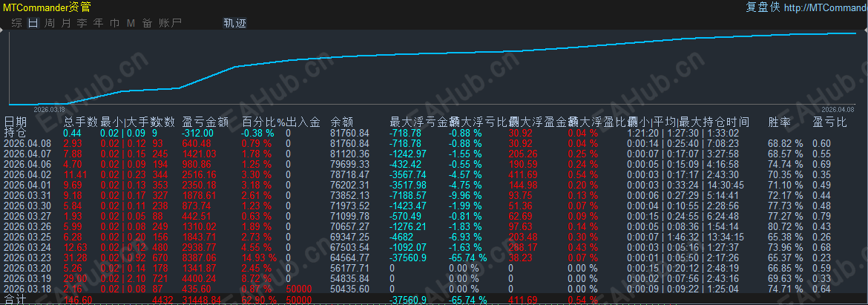Viewport: 868px width, 305px height.
Task: Click the 盈亏金额 column header
Action: 205,122
